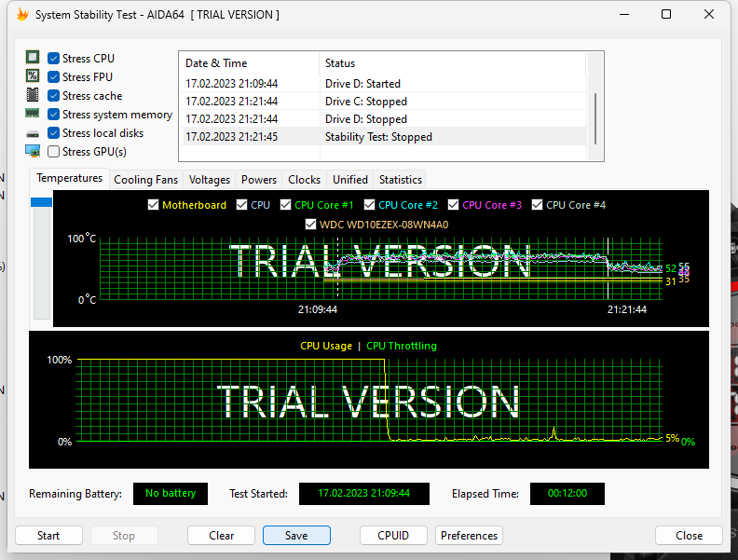Open Preferences

469,536
